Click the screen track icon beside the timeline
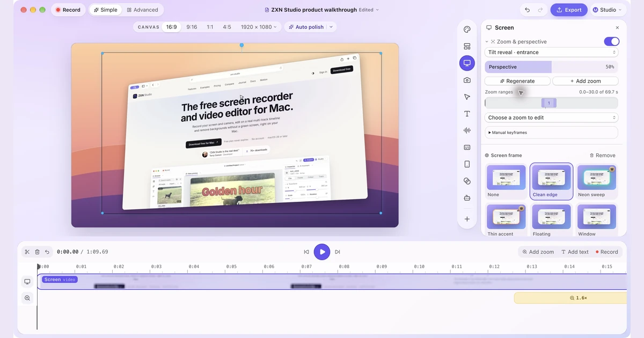644x338 pixels. (x=27, y=282)
